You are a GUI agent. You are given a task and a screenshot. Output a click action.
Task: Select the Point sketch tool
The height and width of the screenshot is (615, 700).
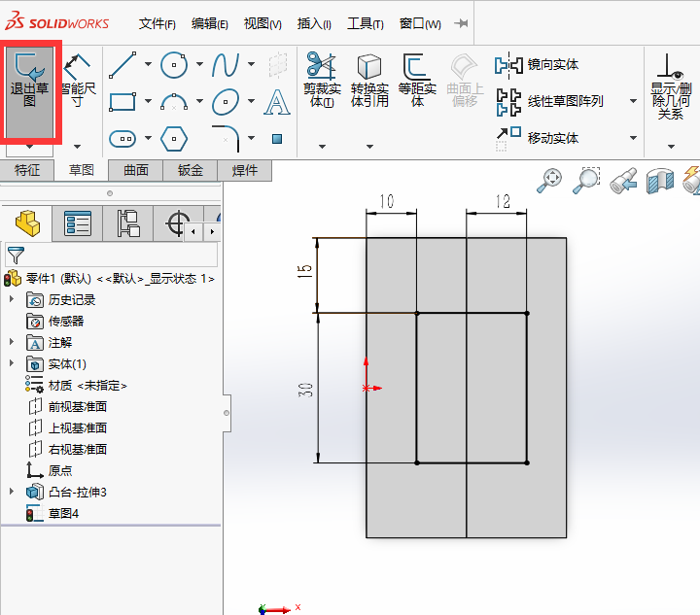(x=277, y=139)
